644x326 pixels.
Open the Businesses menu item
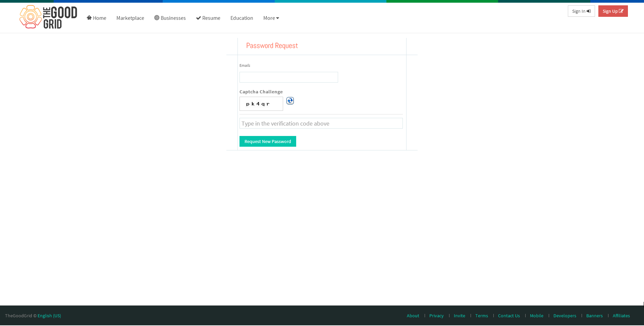[x=170, y=18]
